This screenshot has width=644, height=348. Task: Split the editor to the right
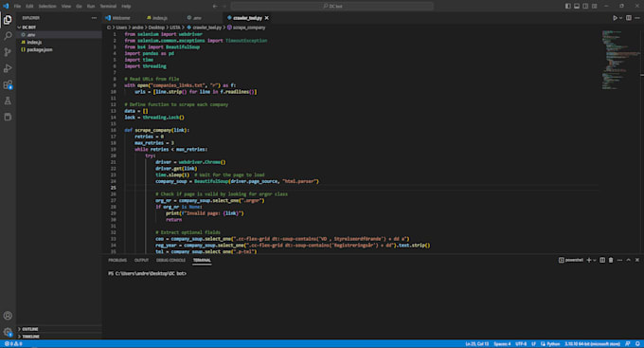629,18
